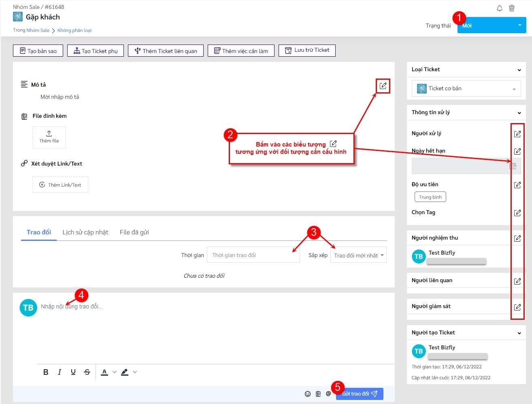
Task: Click the @ mention icon
Action: point(328,394)
